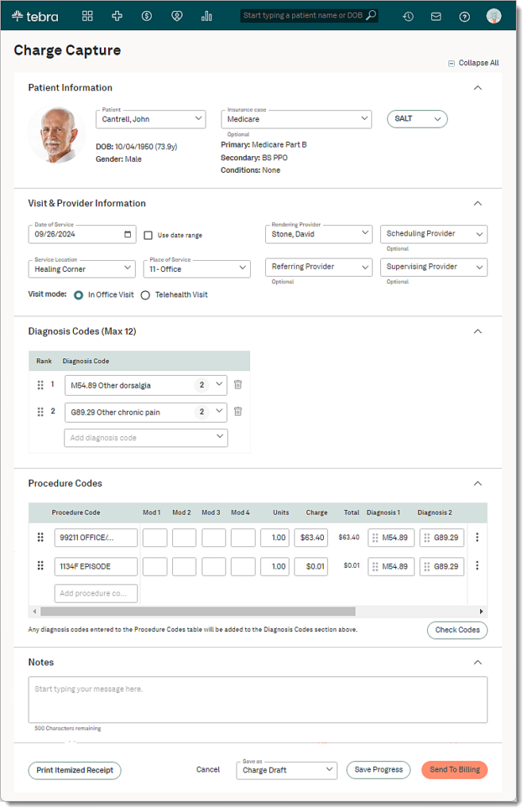Delete the G89.29 Other chronic pain diagnosis
Viewport: 527px width, 812px height.
click(x=238, y=412)
